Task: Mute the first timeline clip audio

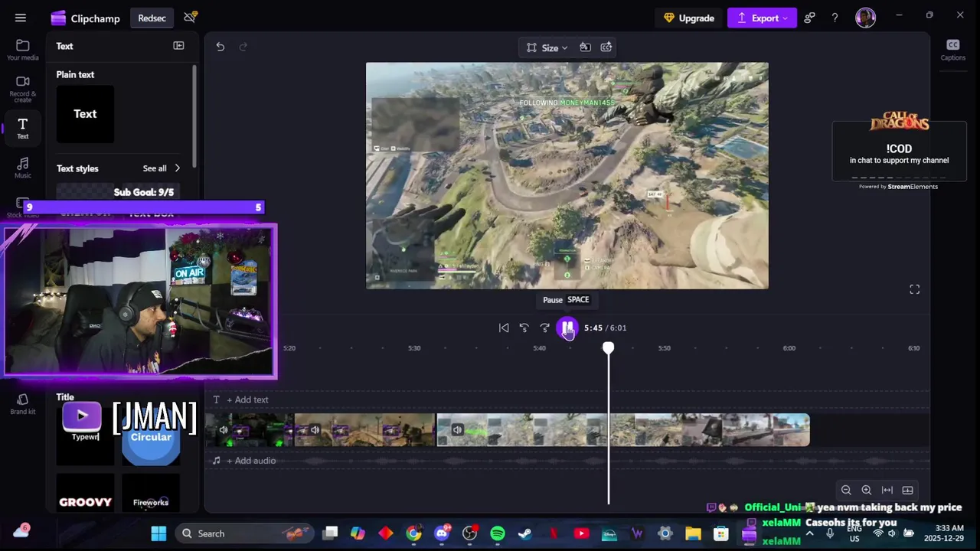Action: tap(223, 430)
